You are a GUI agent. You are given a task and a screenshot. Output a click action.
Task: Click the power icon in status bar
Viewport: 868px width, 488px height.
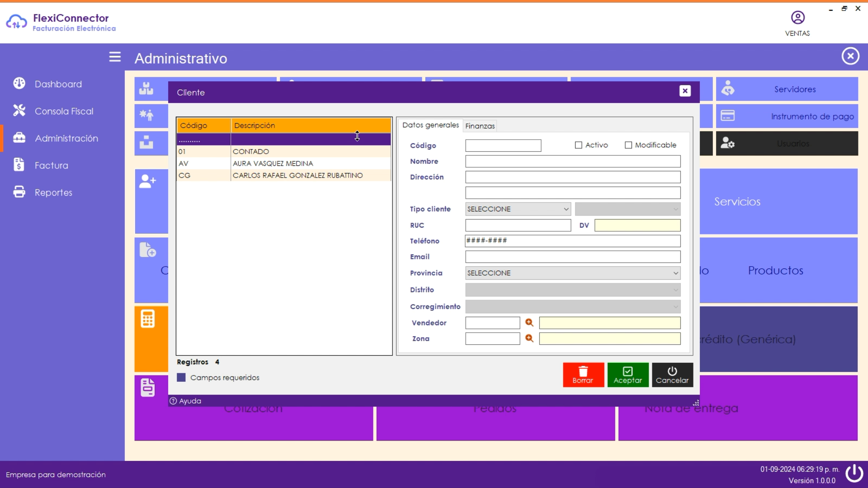coord(854,474)
